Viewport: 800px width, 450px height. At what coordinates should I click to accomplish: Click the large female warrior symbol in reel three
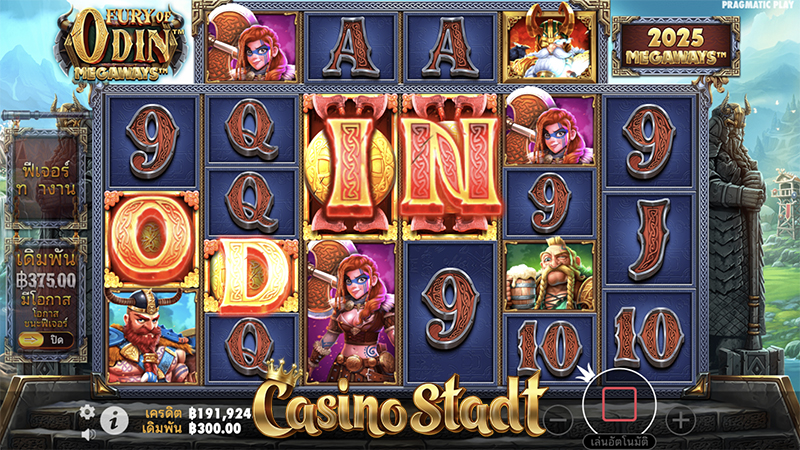351,312
